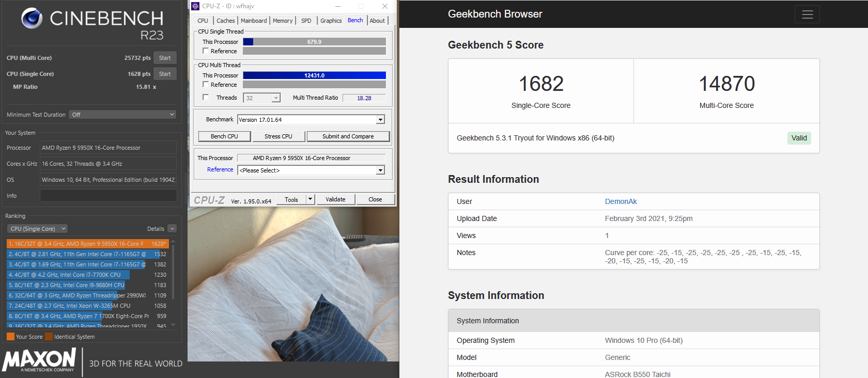Select the Threadripper 2990WX ranking row
868x378 pixels.
[x=88, y=295]
